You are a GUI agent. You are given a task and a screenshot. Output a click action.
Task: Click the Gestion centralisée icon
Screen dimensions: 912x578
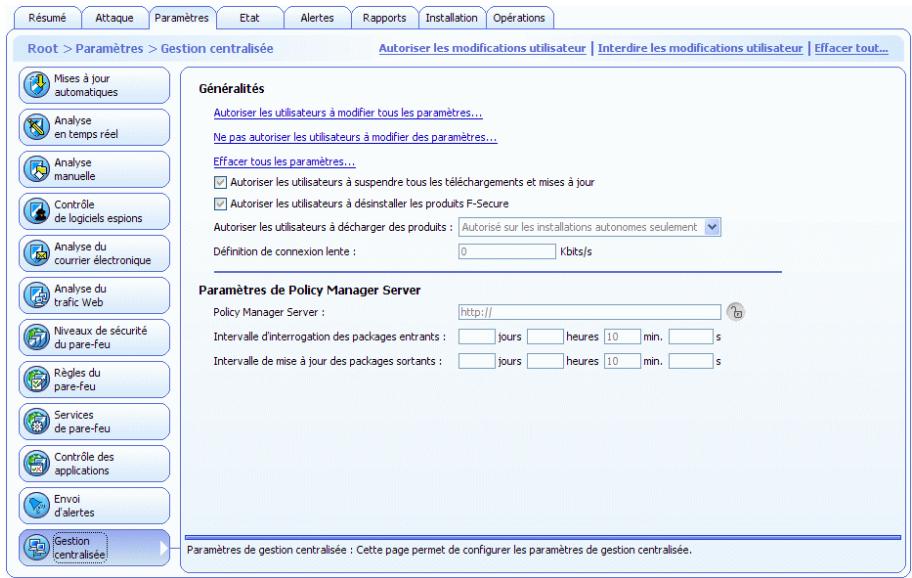(x=36, y=548)
